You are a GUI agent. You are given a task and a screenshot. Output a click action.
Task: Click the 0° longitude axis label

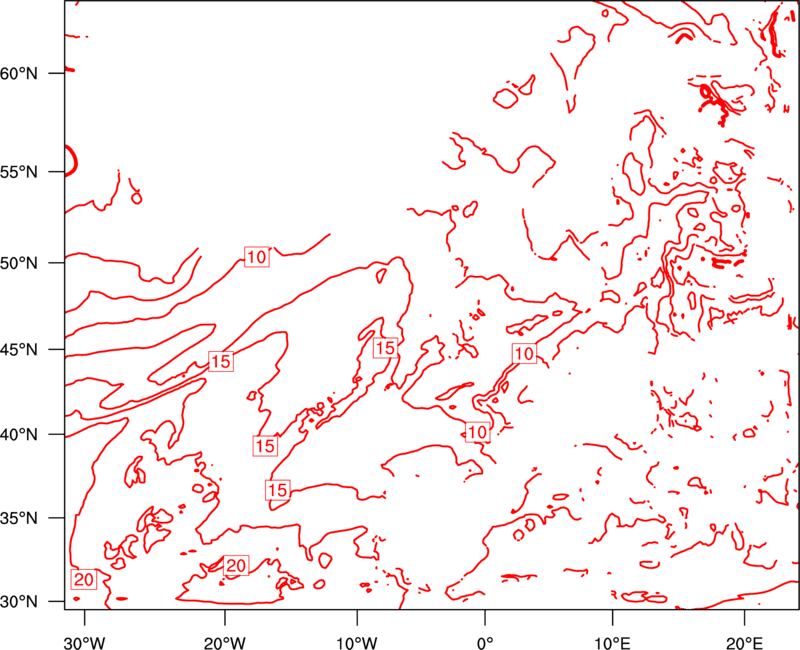485,643
